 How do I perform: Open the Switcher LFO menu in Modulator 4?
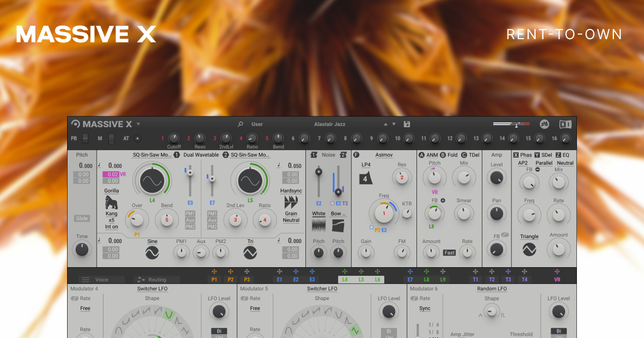(x=152, y=289)
